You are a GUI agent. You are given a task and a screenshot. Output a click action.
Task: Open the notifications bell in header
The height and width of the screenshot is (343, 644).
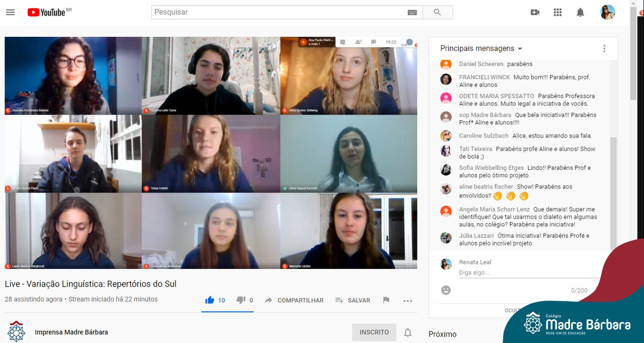[580, 12]
